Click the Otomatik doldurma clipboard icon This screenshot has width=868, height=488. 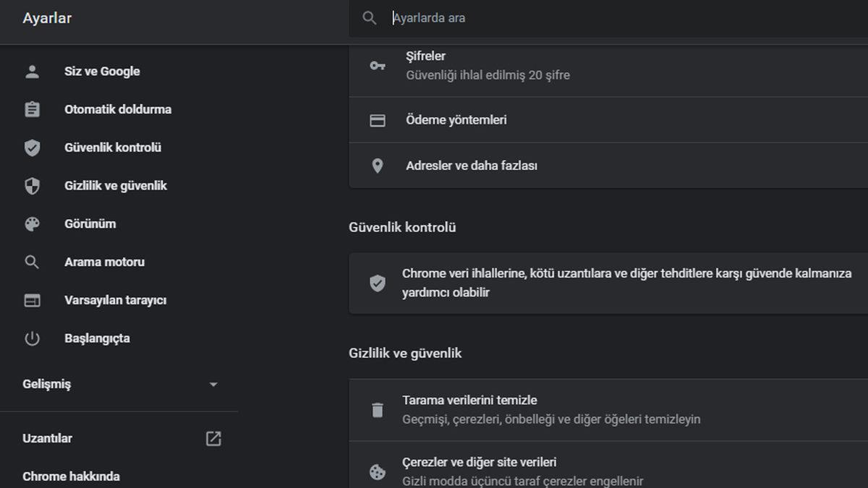click(x=32, y=109)
